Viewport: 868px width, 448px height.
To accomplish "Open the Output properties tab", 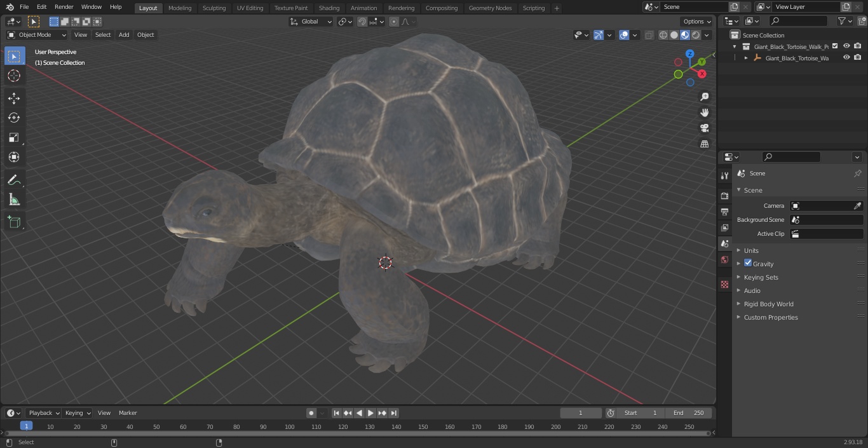I will pyautogui.click(x=724, y=212).
